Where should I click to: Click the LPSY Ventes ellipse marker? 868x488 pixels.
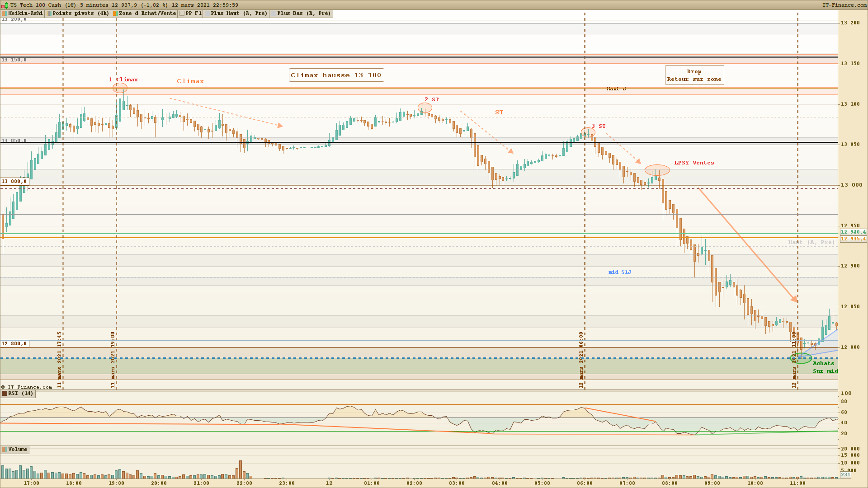[x=657, y=170]
